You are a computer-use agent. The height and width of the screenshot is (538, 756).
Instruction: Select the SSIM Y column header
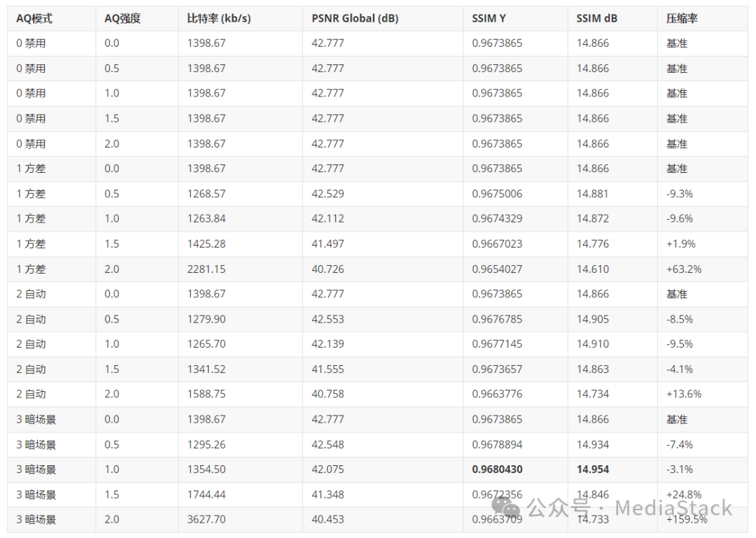pyautogui.click(x=489, y=18)
